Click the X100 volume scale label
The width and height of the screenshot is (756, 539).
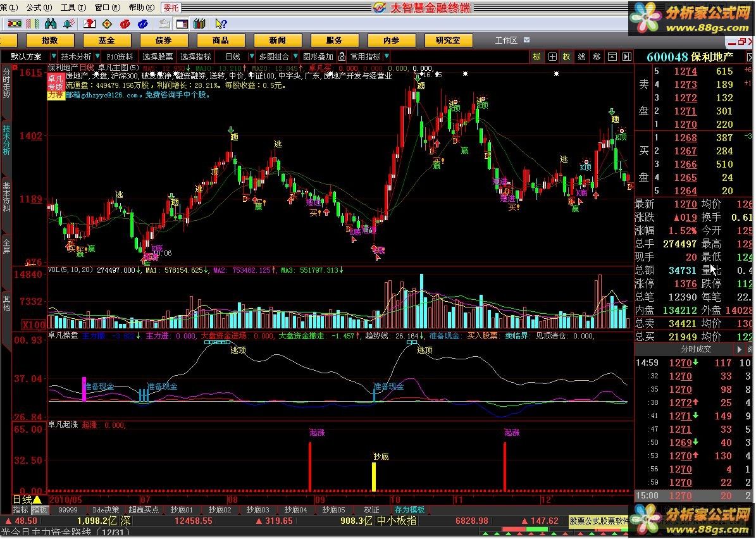34,324
